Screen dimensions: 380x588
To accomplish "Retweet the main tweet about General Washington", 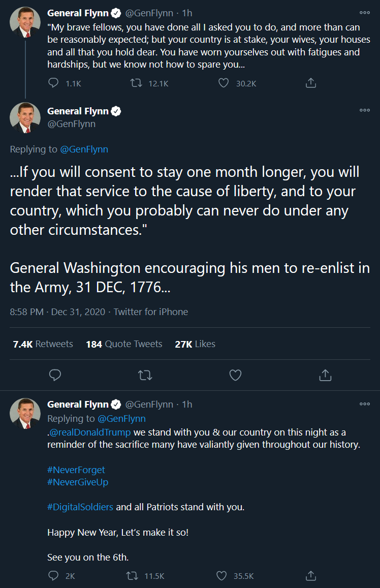I will [x=145, y=375].
